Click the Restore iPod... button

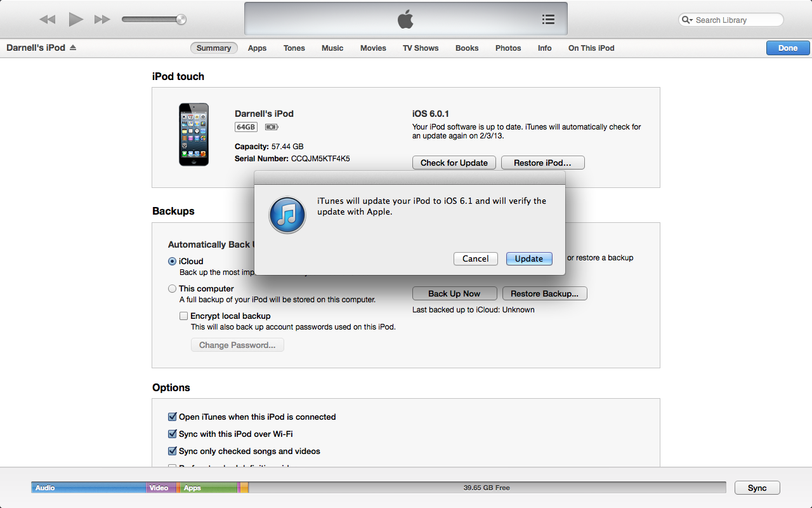pyautogui.click(x=542, y=163)
